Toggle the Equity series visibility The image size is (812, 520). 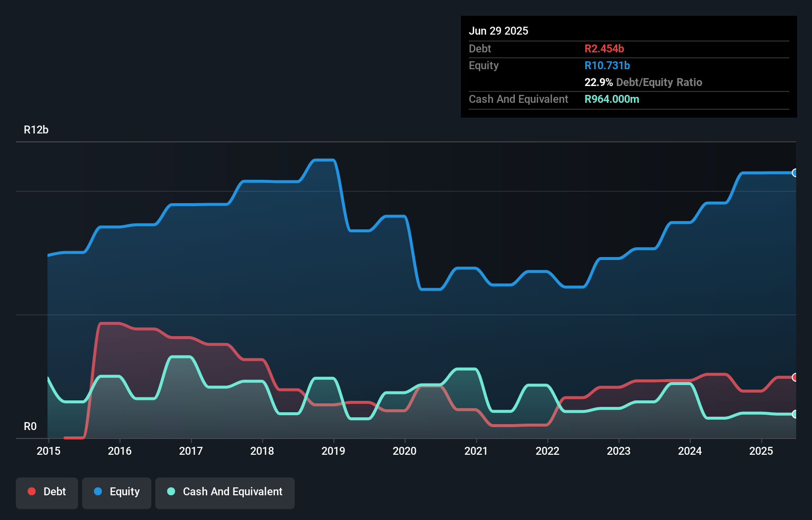click(116, 491)
